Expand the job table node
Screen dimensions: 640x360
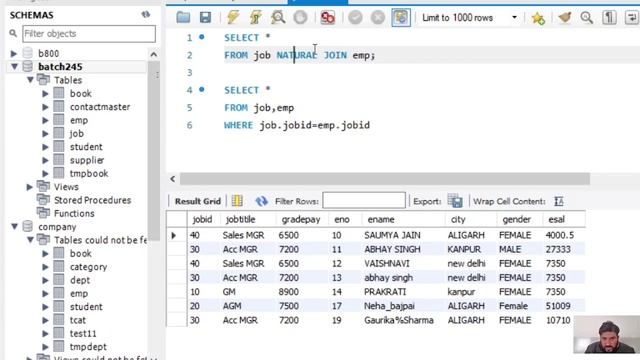coord(45,133)
